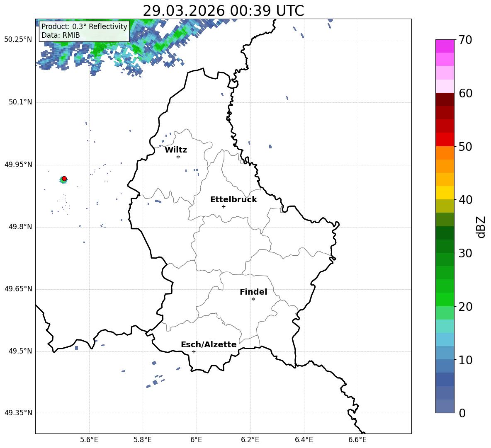Click the 49.5°N latitude label
This screenshot has height=448, width=491.
click(20, 351)
